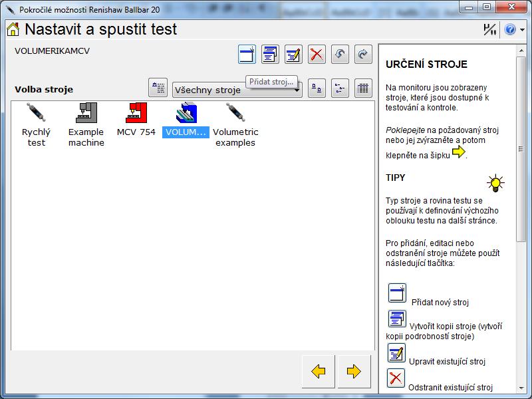Proceed with yellow right arrow

[354, 372]
